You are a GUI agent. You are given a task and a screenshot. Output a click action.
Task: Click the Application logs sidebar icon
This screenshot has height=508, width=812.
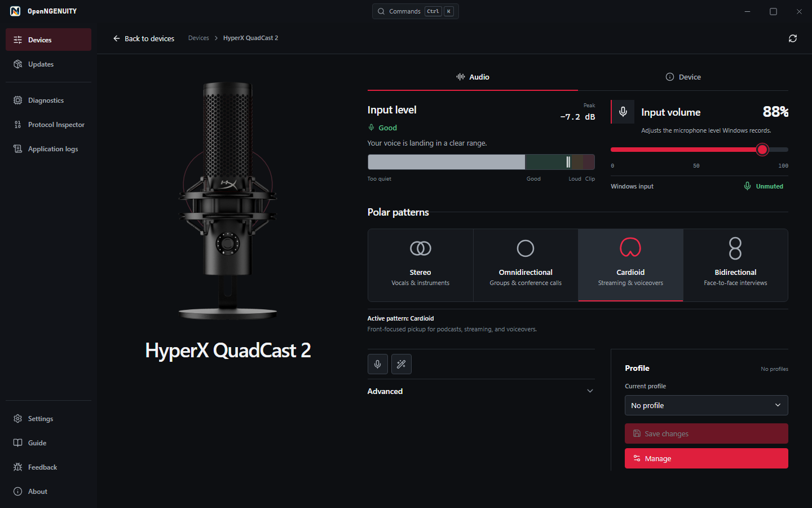click(x=18, y=149)
